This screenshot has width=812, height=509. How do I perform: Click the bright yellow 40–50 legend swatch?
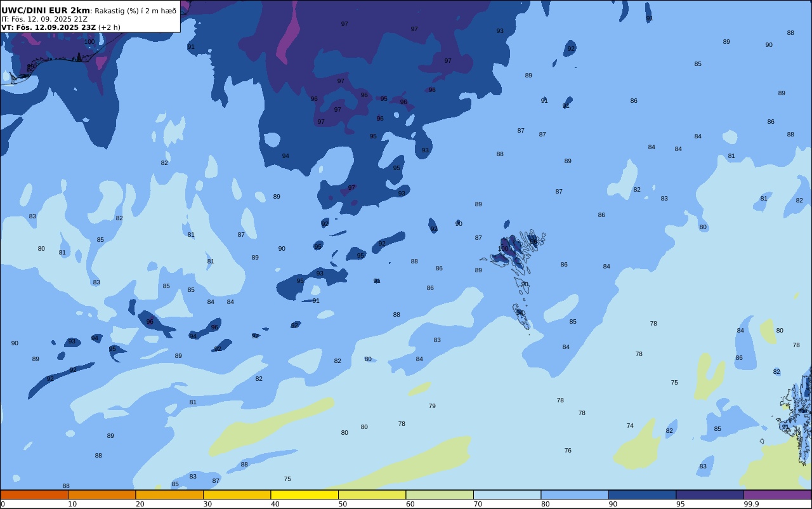coord(304,494)
